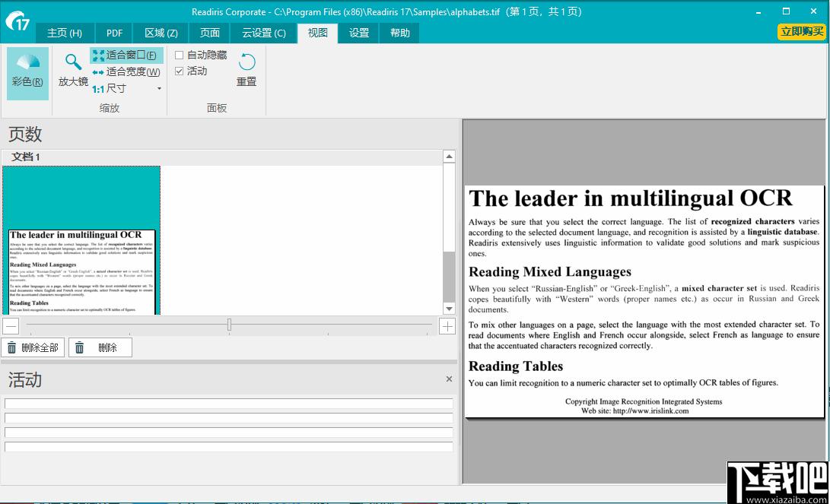The height and width of the screenshot is (504, 830).
Task: Expand the 尺寸 dropdown arrow
Action: click(159, 89)
